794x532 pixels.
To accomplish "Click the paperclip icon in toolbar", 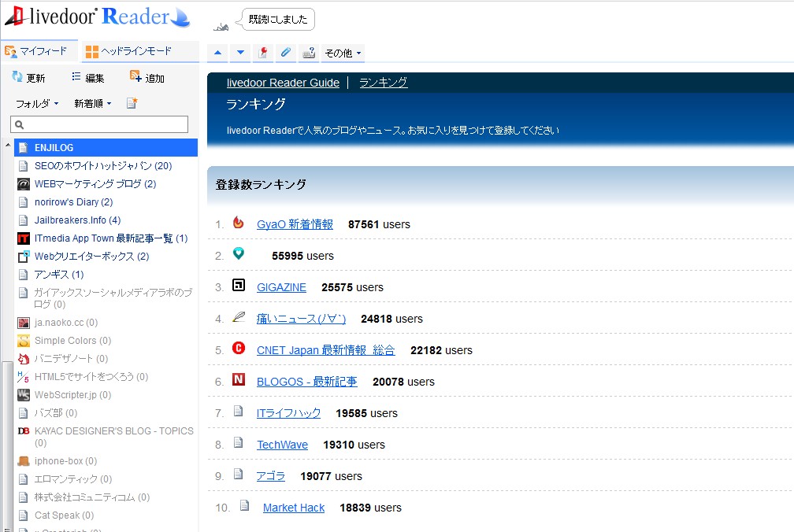I will [286, 53].
